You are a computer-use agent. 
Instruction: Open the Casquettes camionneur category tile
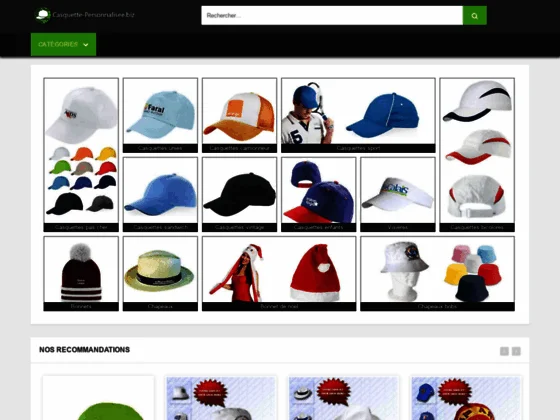pyautogui.click(x=239, y=115)
